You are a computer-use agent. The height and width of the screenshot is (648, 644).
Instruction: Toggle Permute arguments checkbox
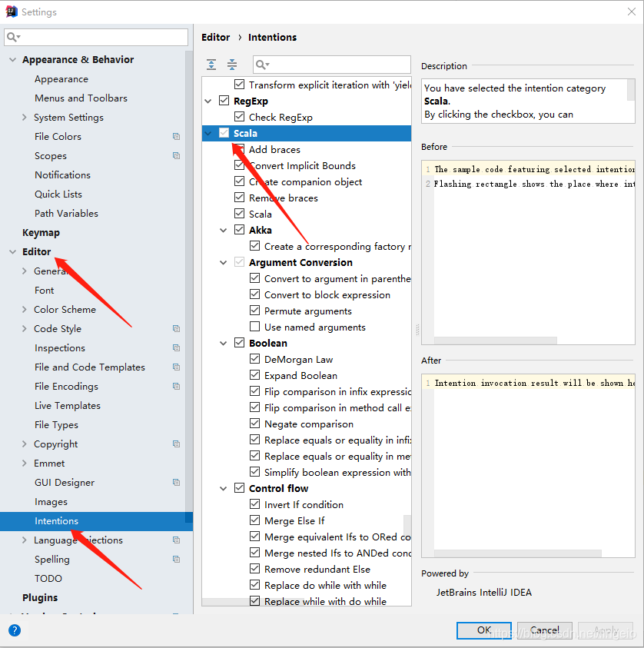point(255,311)
